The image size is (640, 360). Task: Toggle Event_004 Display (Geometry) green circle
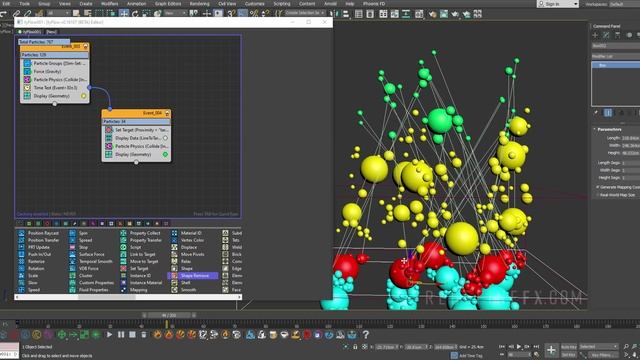165,155
